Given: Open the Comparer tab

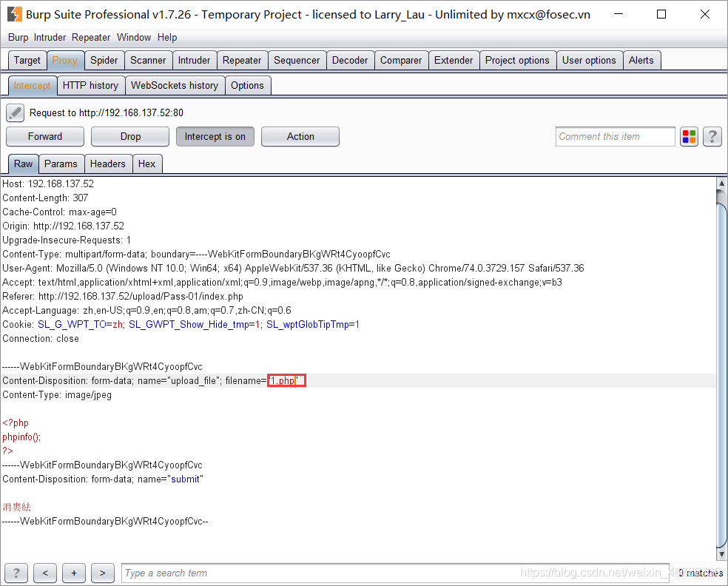Looking at the screenshot, I should coord(401,61).
